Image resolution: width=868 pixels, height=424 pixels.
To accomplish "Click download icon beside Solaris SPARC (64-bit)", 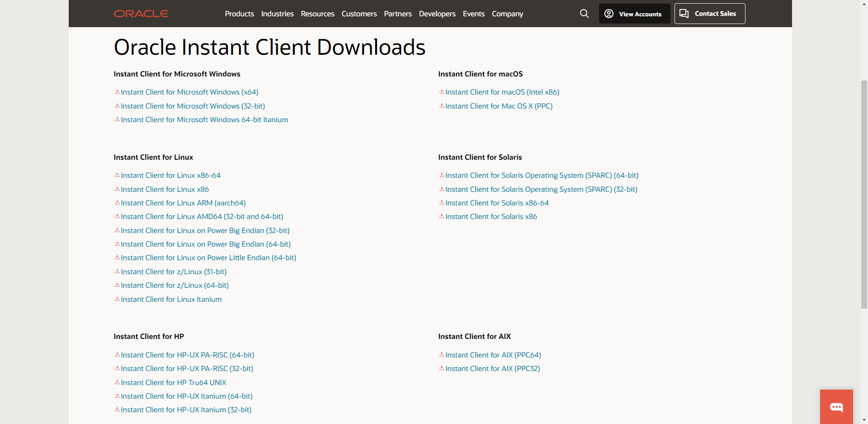I will pyautogui.click(x=442, y=175).
